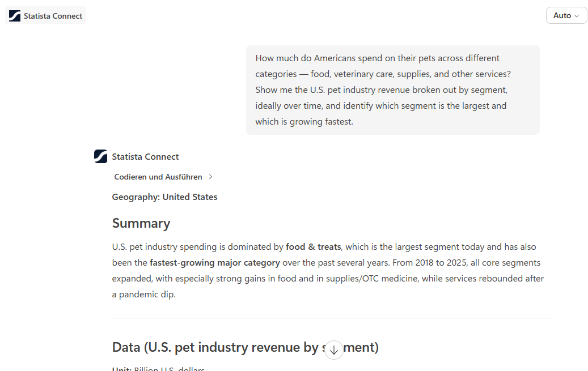The height and width of the screenshot is (371, 588).
Task: Click the Statista avatar icon beside the response
Action: tap(100, 156)
